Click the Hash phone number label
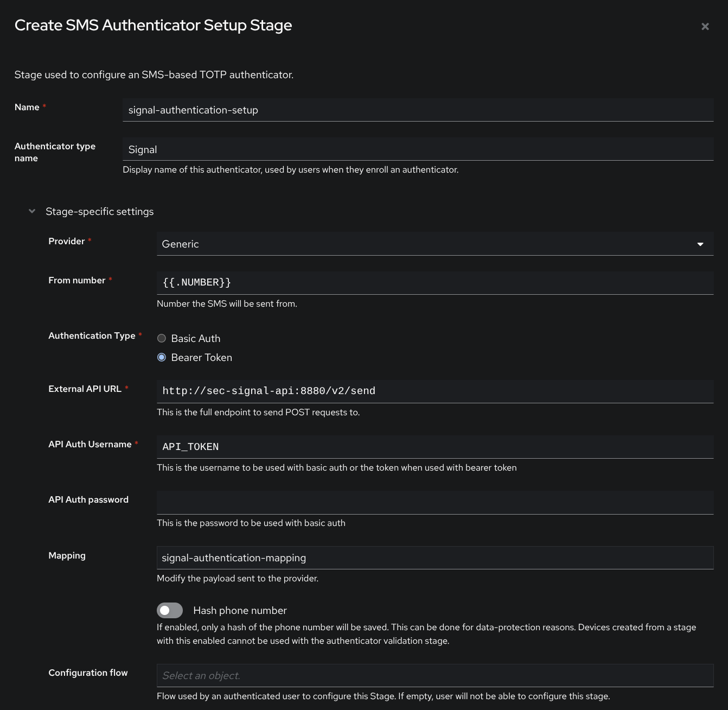 pyautogui.click(x=240, y=610)
